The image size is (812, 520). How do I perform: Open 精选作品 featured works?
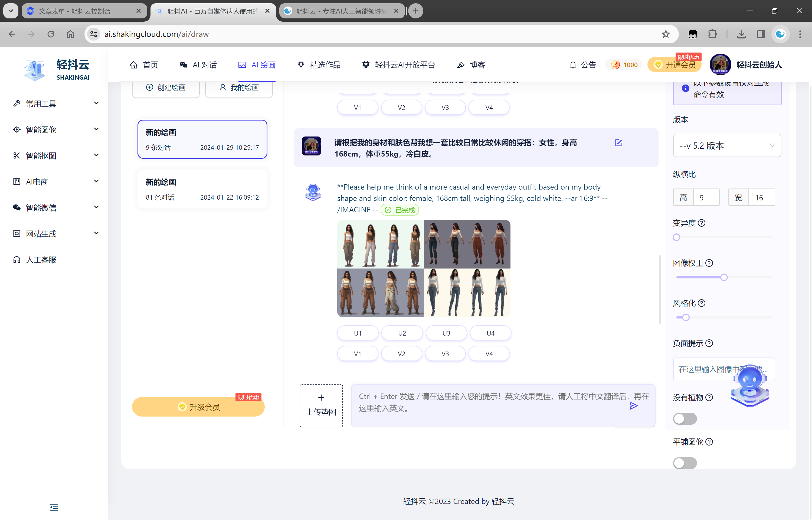(x=319, y=64)
